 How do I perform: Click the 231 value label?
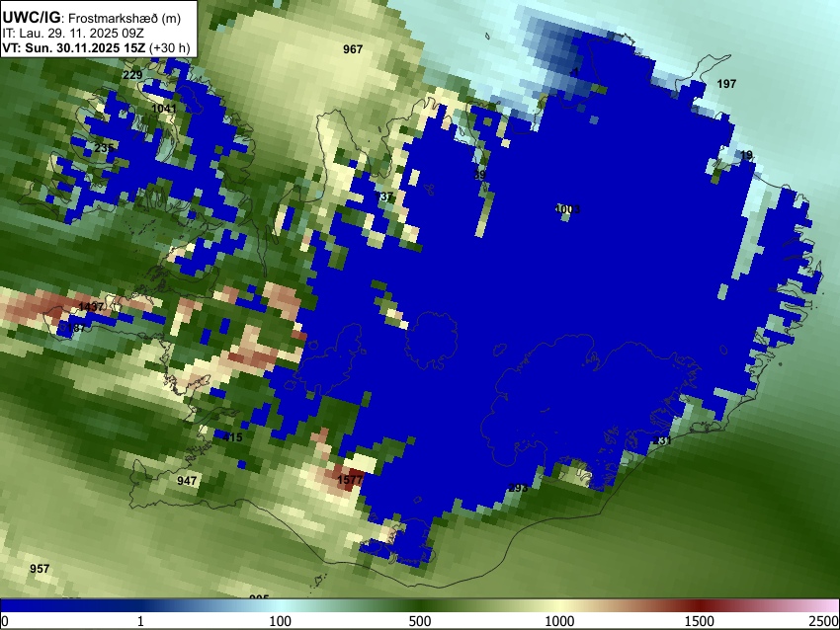661,440
